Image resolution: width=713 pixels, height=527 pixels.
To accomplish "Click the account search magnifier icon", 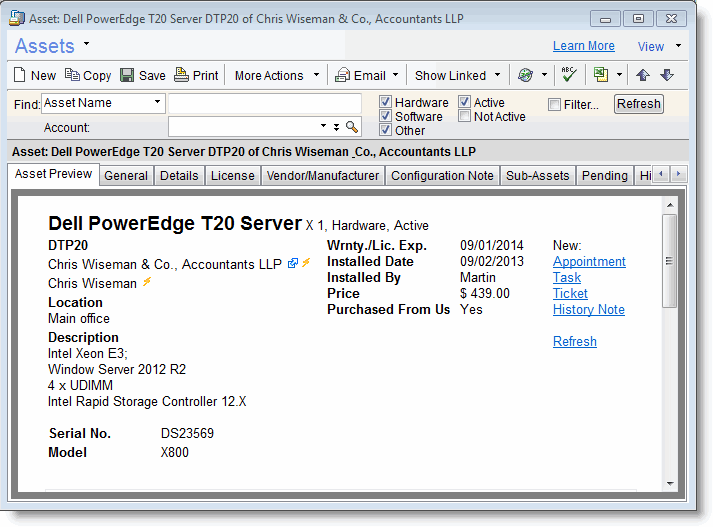I will (x=352, y=127).
